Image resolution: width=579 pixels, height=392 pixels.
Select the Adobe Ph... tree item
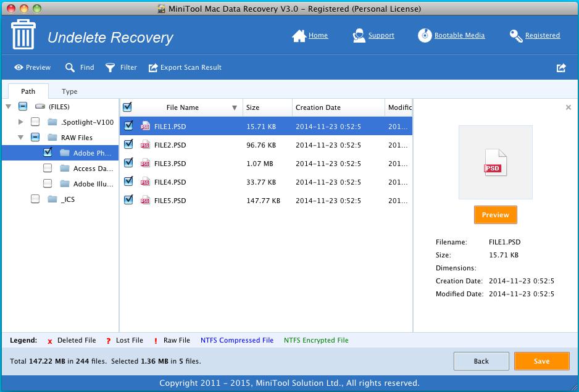(x=60, y=152)
